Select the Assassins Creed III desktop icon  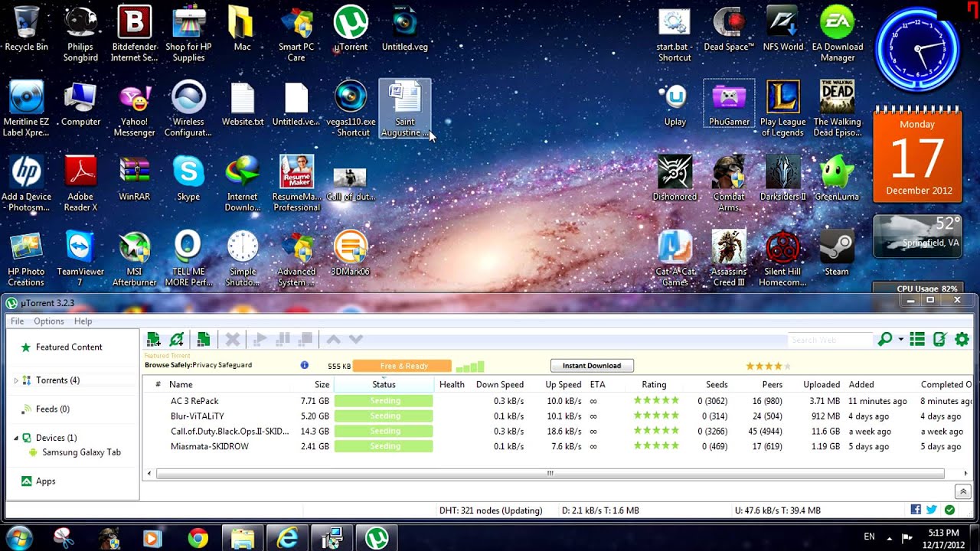[729, 259]
